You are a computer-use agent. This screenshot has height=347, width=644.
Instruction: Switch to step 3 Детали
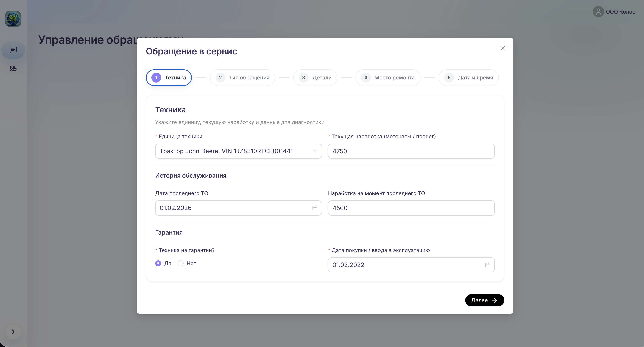tap(315, 78)
